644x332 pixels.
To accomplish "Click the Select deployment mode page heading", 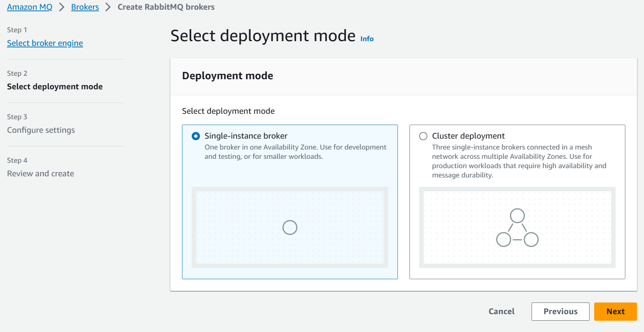I will 263,36.
